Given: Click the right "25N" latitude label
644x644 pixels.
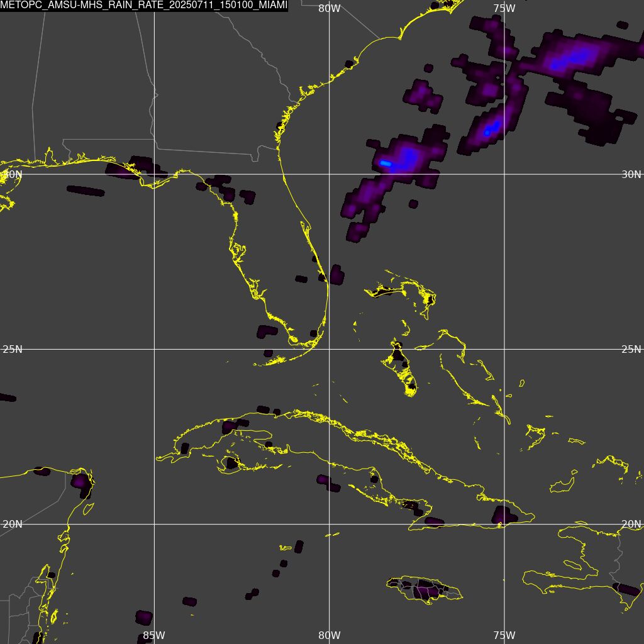Looking at the screenshot, I should tap(631, 349).
